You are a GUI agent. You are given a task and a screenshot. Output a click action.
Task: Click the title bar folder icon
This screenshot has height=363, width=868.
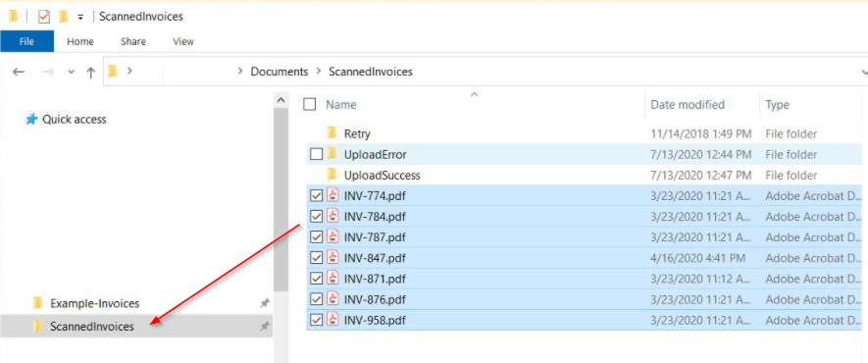pos(14,17)
